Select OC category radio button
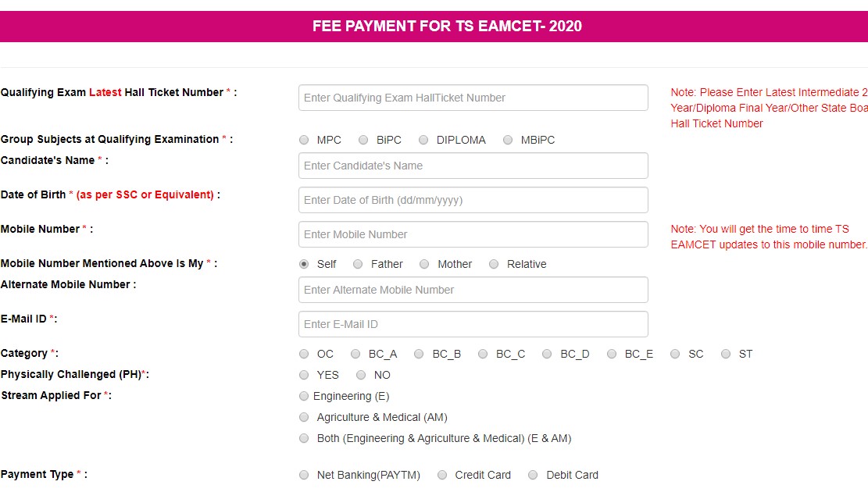This screenshot has width=868, height=492. [x=304, y=355]
